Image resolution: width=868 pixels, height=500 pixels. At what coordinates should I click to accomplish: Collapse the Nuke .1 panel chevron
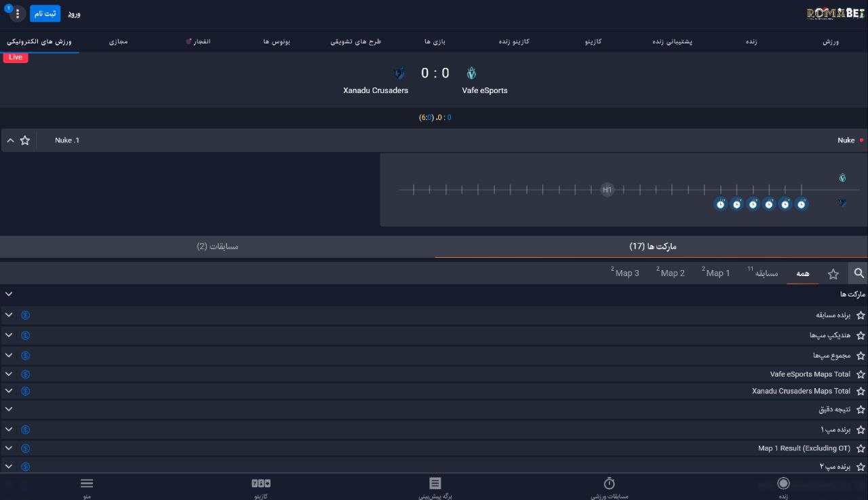(x=10, y=140)
